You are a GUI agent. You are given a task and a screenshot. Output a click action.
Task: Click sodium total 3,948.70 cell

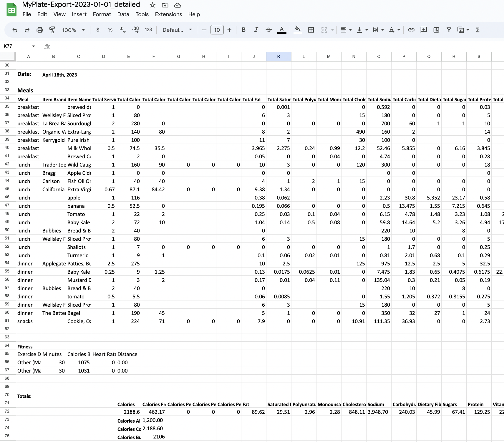coord(379,412)
